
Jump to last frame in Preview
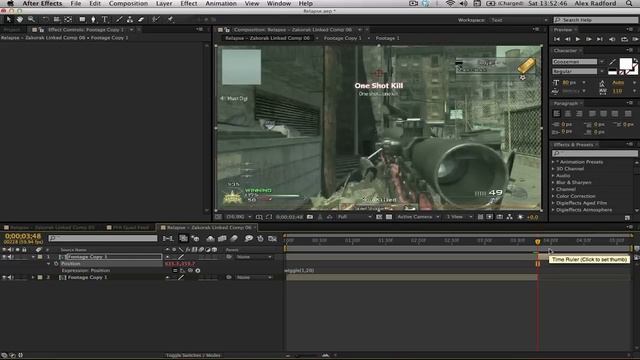point(600,39)
